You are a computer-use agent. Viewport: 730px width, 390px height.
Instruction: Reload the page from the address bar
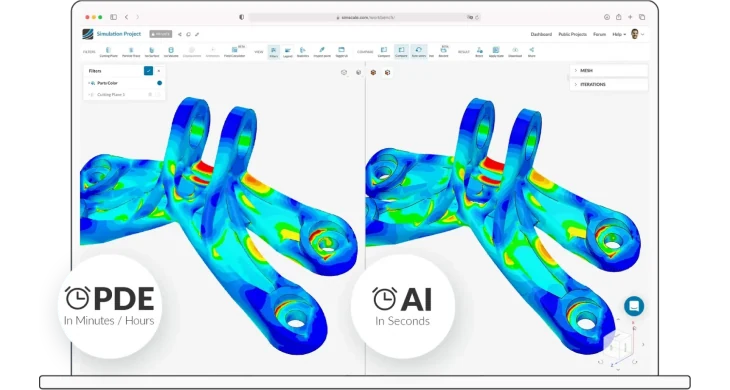477,17
